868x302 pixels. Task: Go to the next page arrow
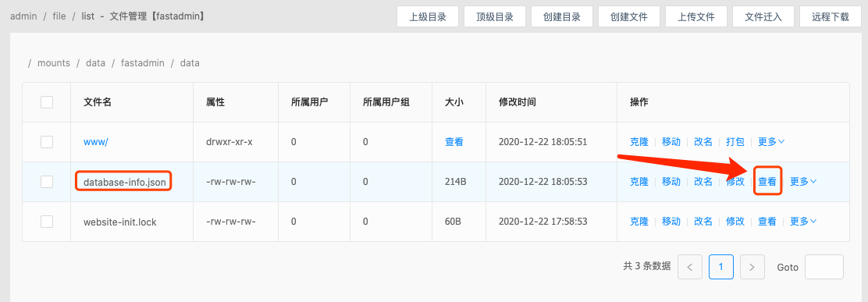(x=752, y=267)
